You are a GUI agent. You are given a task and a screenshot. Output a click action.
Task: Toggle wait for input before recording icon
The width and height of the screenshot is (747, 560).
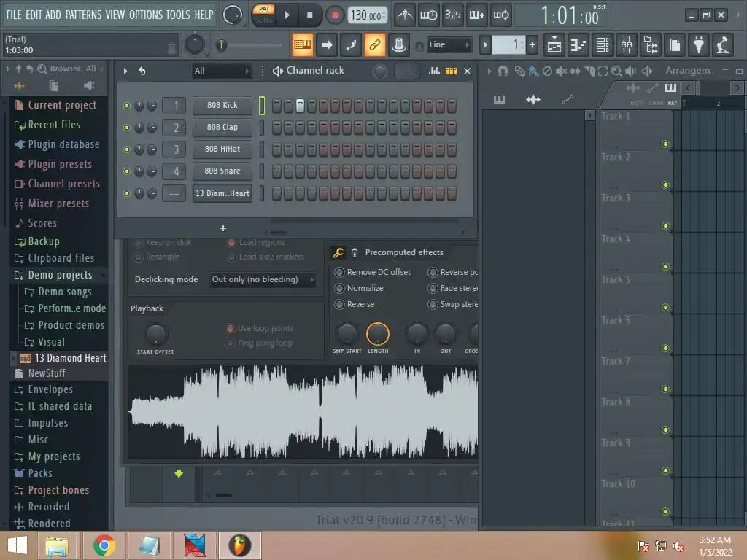[428, 15]
